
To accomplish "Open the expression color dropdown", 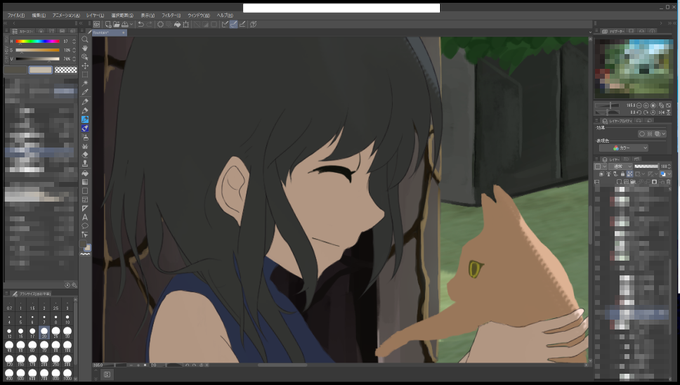I will 624,148.
